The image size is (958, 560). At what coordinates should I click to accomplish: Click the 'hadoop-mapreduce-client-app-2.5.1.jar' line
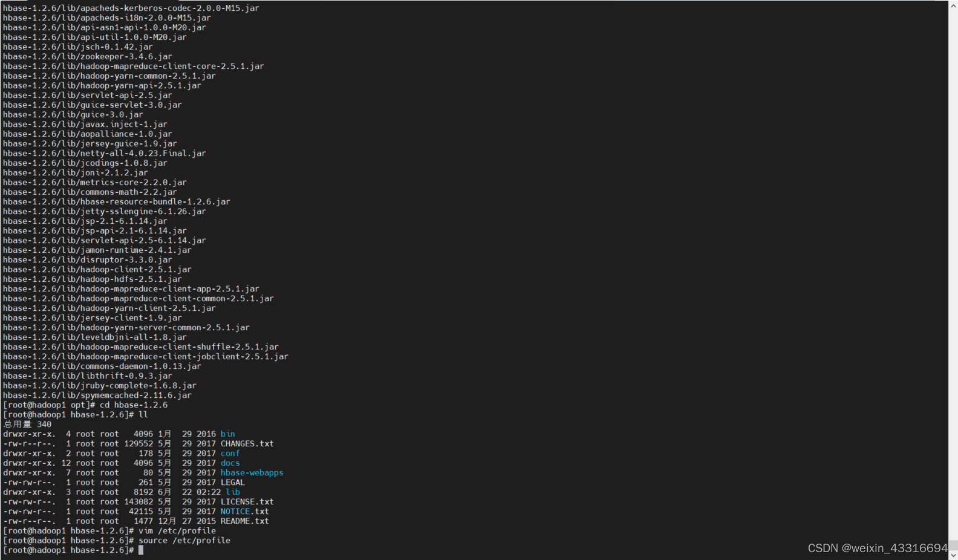pyautogui.click(x=131, y=289)
